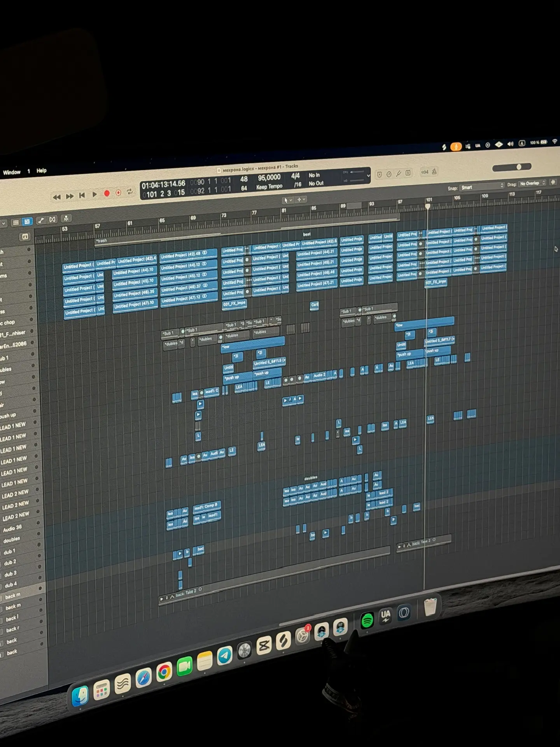
Task: Open Finder from the Dock
Action: (80, 696)
